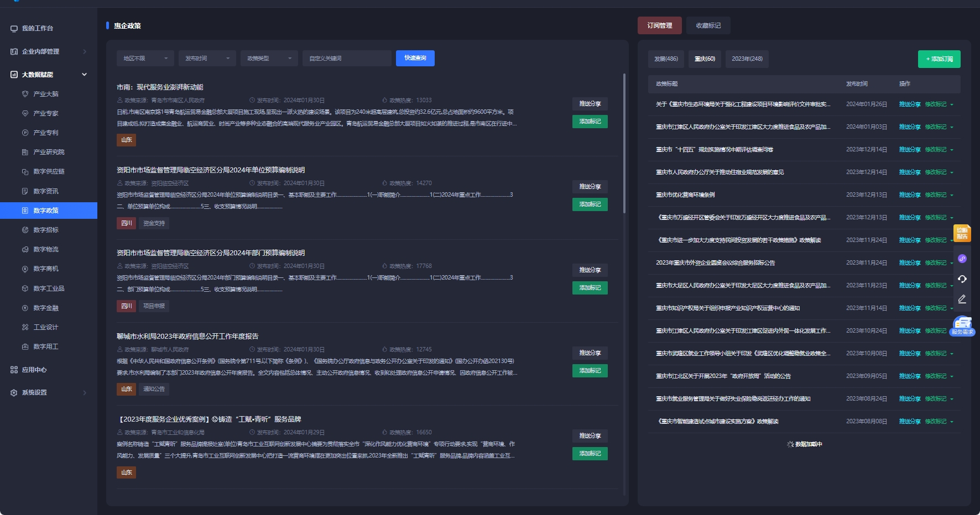Open 2023年重庆市外资企业圆桌会议综合服务招标公告
Image resolution: width=980 pixels, height=515 pixels.
[715, 263]
